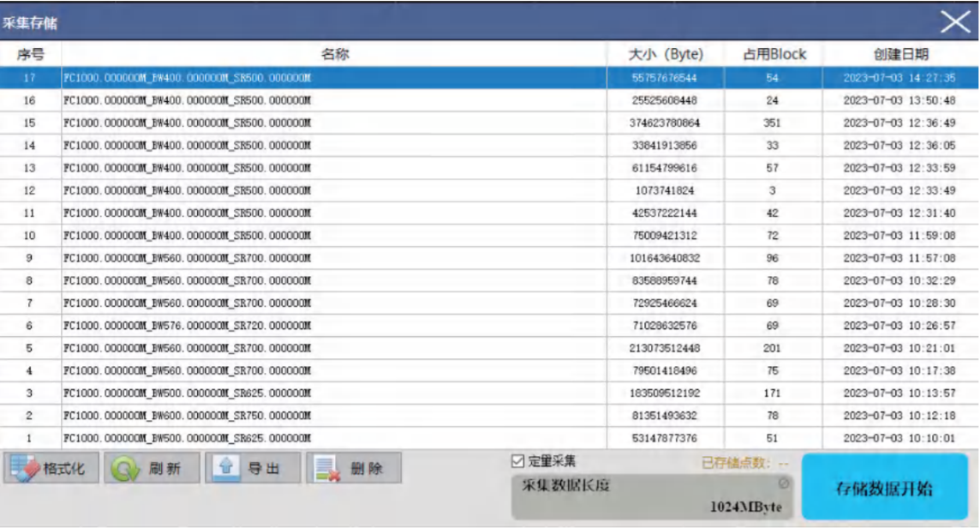Click the 刷新 refresh button
This screenshot has width=980, height=528.
[152, 468]
